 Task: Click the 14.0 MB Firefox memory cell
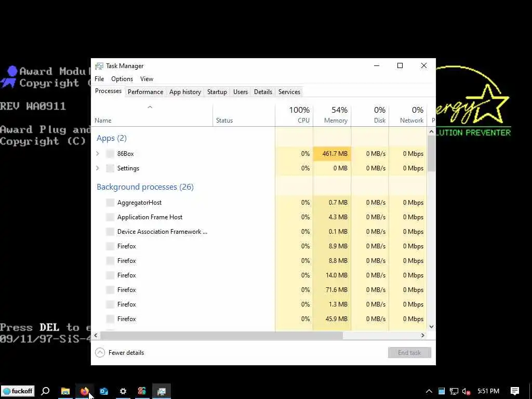pyautogui.click(x=332, y=275)
